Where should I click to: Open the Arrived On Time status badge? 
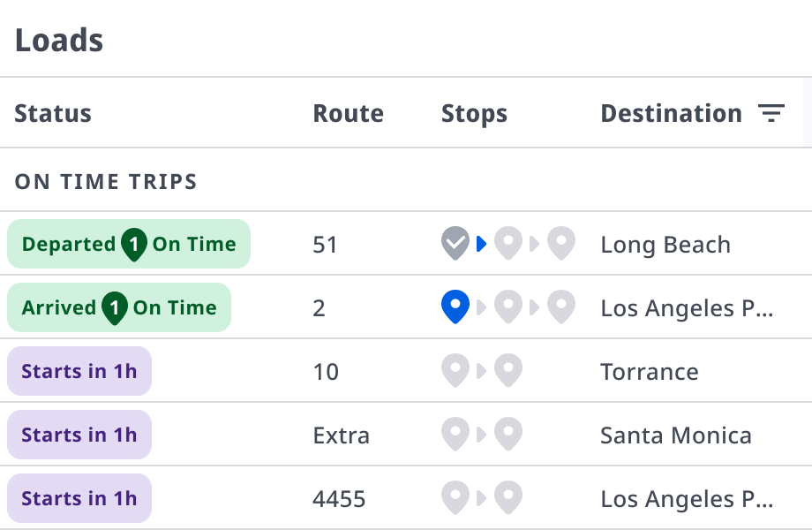(x=119, y=307)
